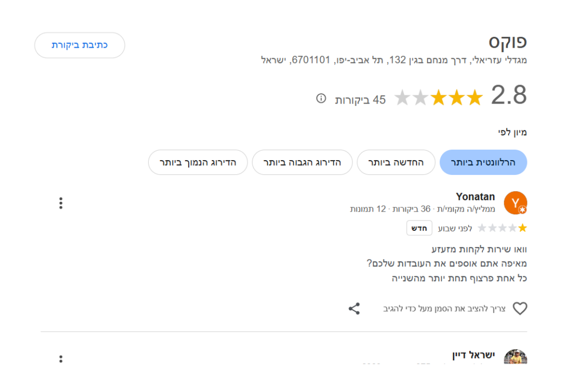Image resolution: width=562 pixels, height=392 pixels.
Task: Select the 'הדירוג הגבוה ביותר' sort chip
Action: [302, 162]
